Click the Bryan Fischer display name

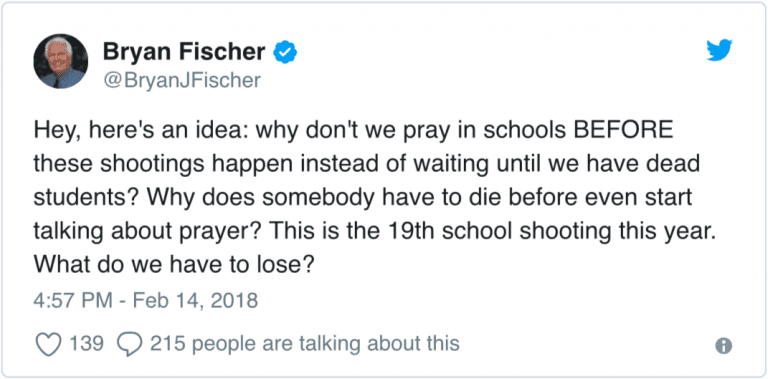coord(184,52)
